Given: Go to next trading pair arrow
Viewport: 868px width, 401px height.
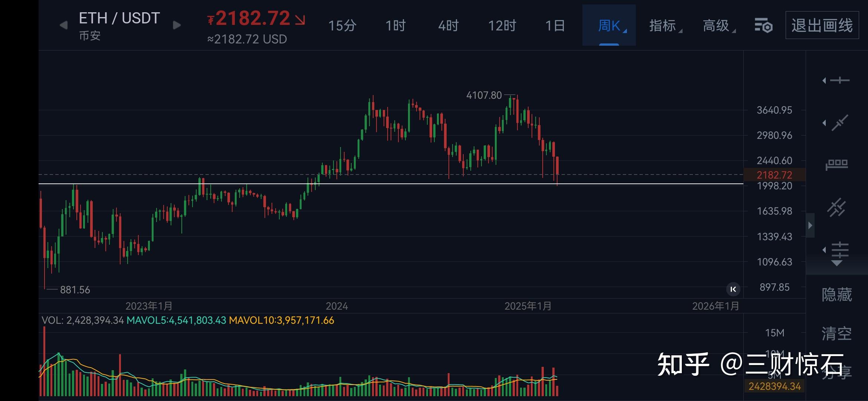Looking at the screenshot, I should tap(177, 25).
